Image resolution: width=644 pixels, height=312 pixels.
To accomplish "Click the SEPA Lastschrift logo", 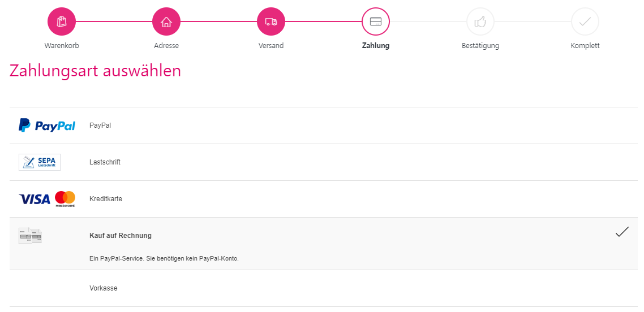I will 40,162.
